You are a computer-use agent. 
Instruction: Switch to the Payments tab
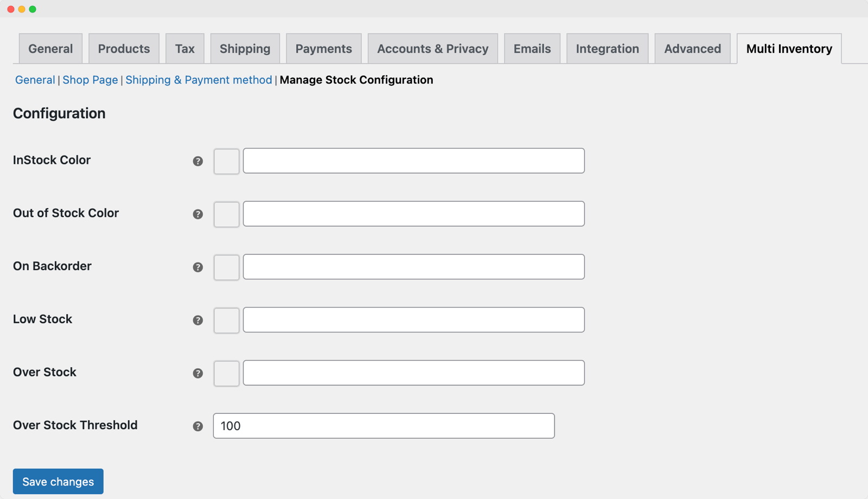(323, 48)
